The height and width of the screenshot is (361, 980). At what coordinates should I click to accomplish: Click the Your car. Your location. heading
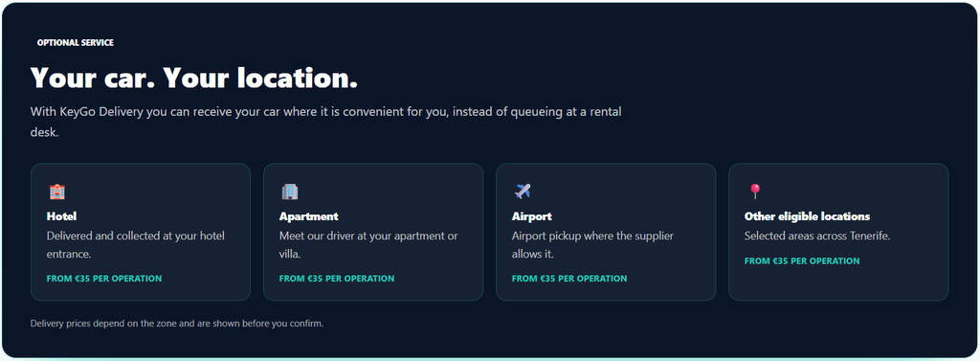pos(194,79)
